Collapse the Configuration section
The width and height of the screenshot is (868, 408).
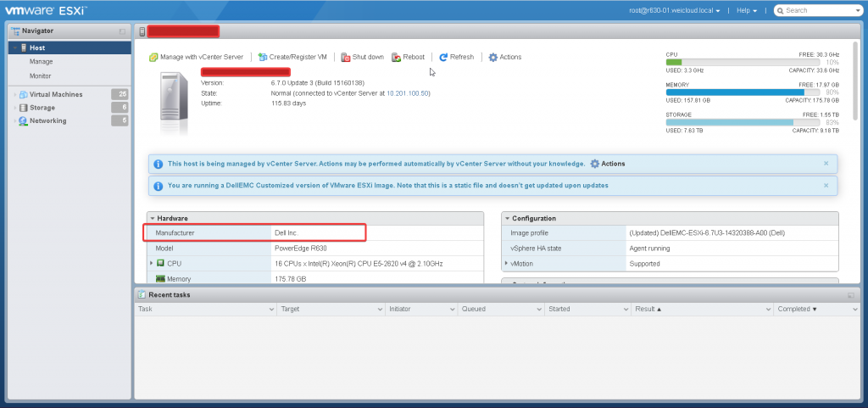507,219
